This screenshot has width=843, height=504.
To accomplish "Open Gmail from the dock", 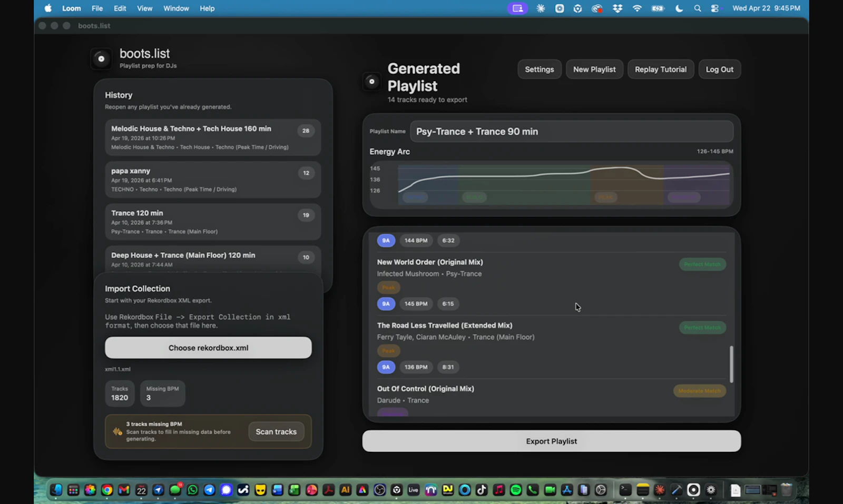I will (124, 490).
